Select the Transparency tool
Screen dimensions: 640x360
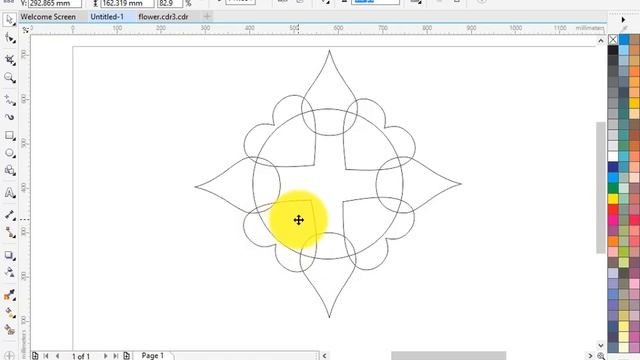tap(9, 272)
